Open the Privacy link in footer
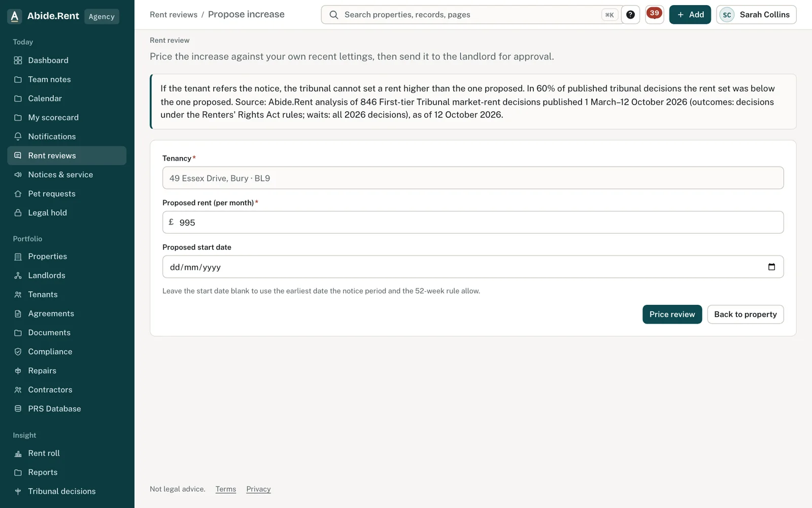 click(x=258, y=489)
